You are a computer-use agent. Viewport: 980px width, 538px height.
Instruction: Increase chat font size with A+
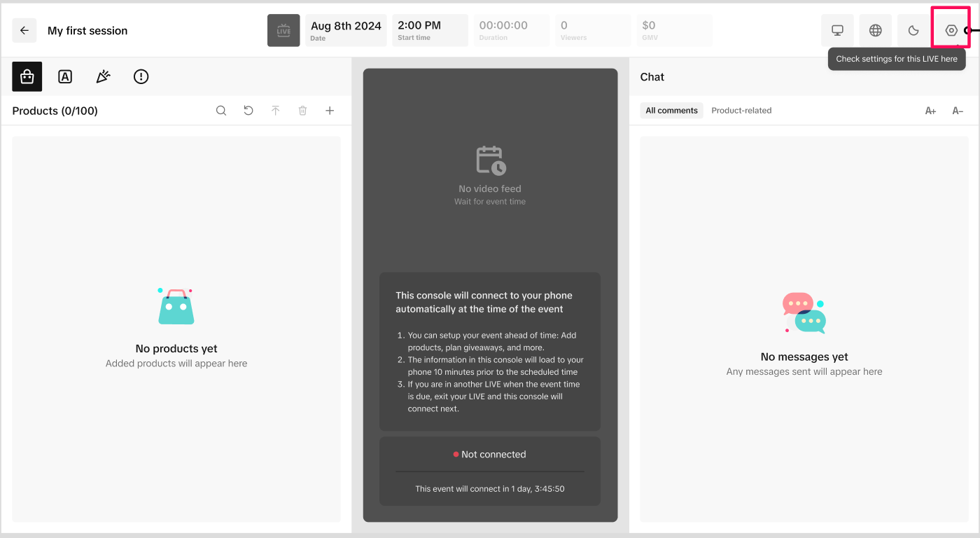[x=930, y=111]
